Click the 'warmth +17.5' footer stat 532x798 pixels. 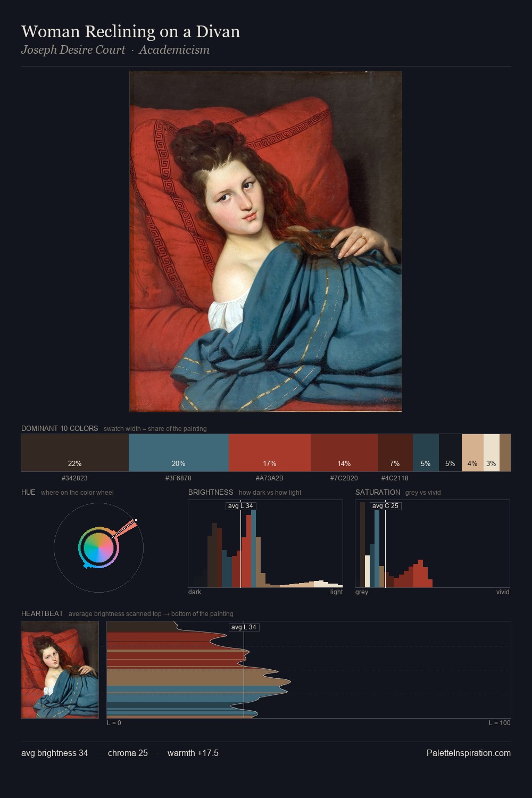193,753
